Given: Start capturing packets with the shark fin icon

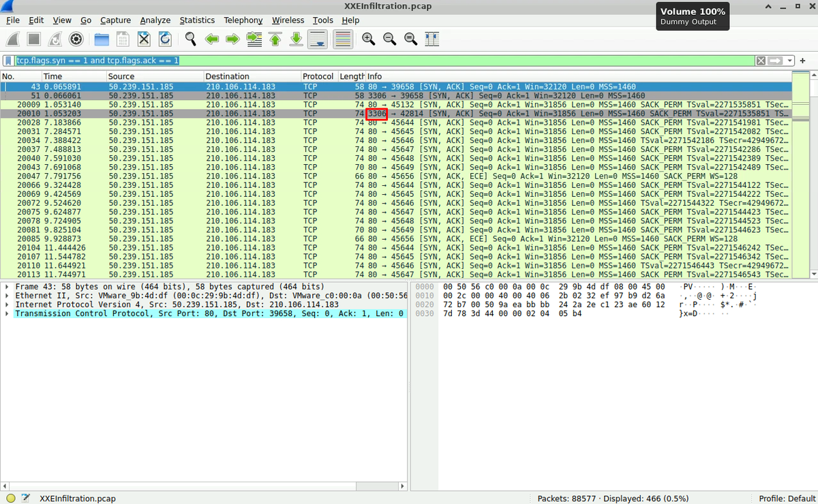Looking at the screenshot, I should [13, 40].
